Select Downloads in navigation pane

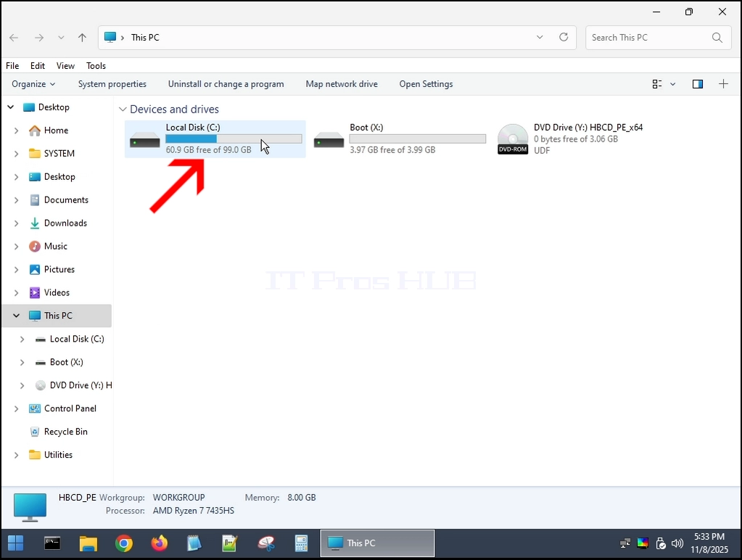tap(65, 223)
